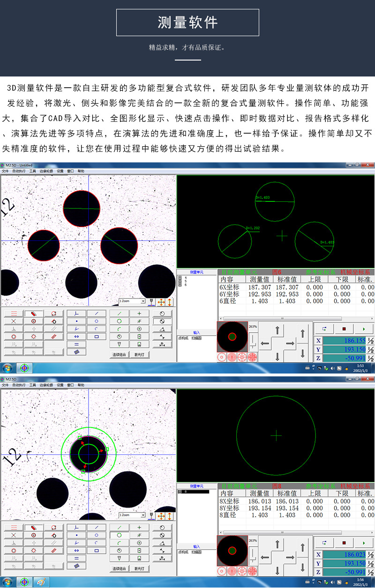Click the red dot grid tool in the M2.5D - Untitled window

[x=14, y=313]
